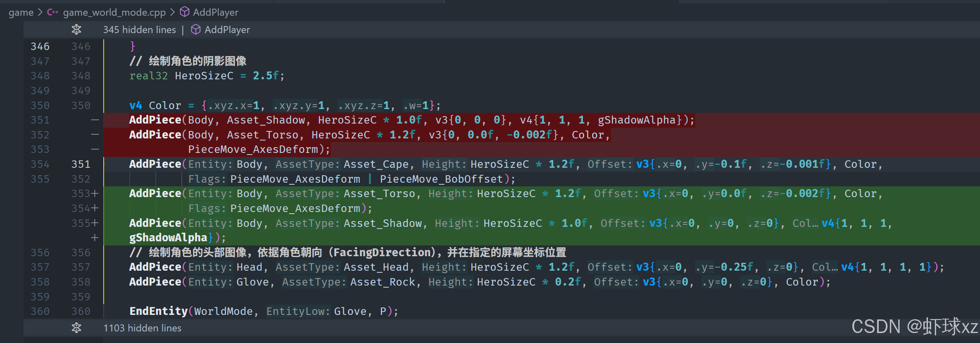The image size is (980, 343).
Task: Click breadcrumb chevron after game
Action: [40, 12]
